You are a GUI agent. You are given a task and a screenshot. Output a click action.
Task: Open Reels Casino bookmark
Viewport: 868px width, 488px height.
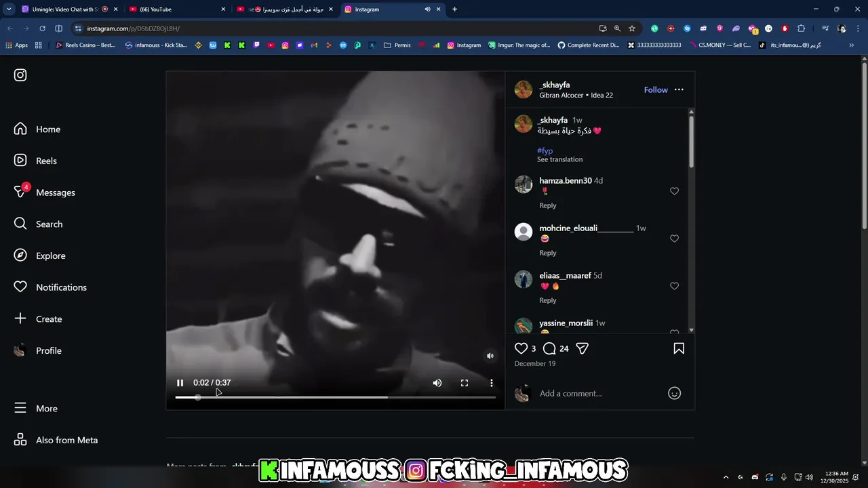pos(85,45)
